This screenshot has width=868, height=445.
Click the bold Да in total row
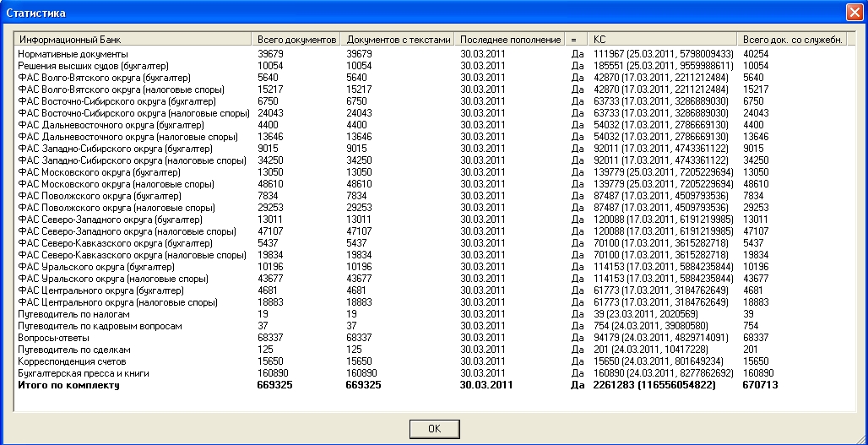tap(578, 385)
